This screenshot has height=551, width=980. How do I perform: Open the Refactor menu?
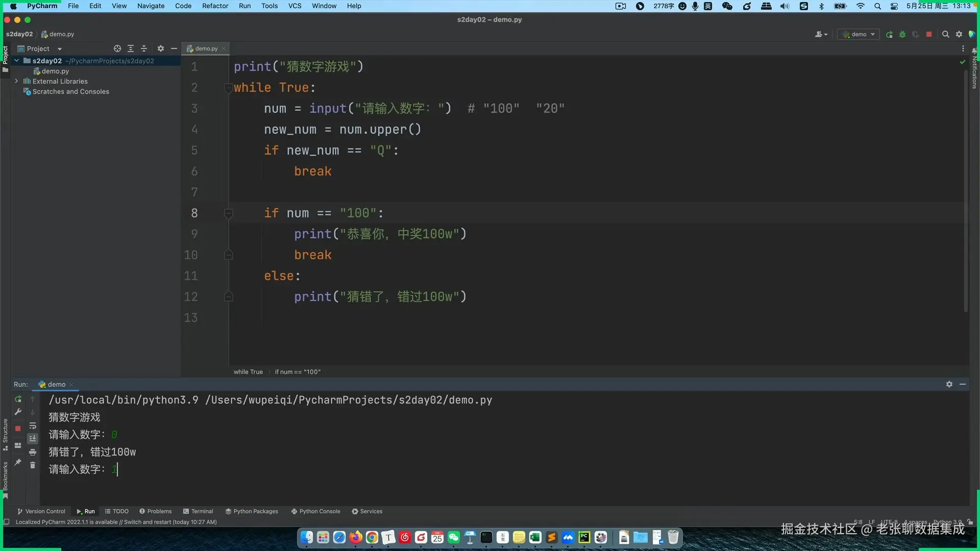click(x=215, y=6)
